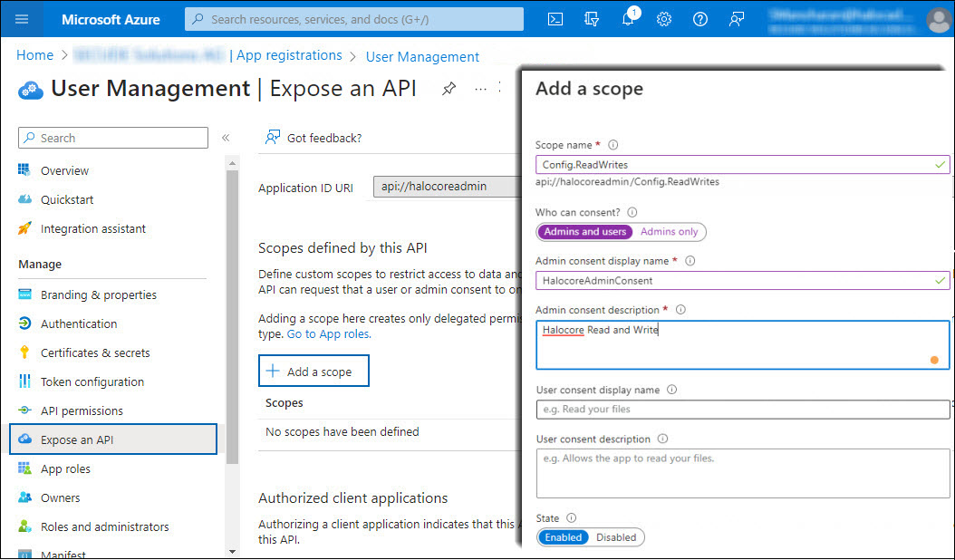The height and width of the screenshot is (560, 955).
Task: Click the help question mark icon
Action: tap(700, 19)
